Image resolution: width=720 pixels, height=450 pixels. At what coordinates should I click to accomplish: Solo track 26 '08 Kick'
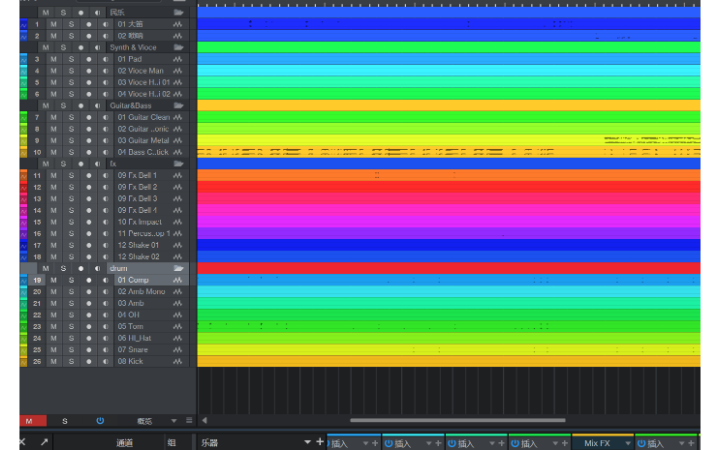[x=71, y=361]
